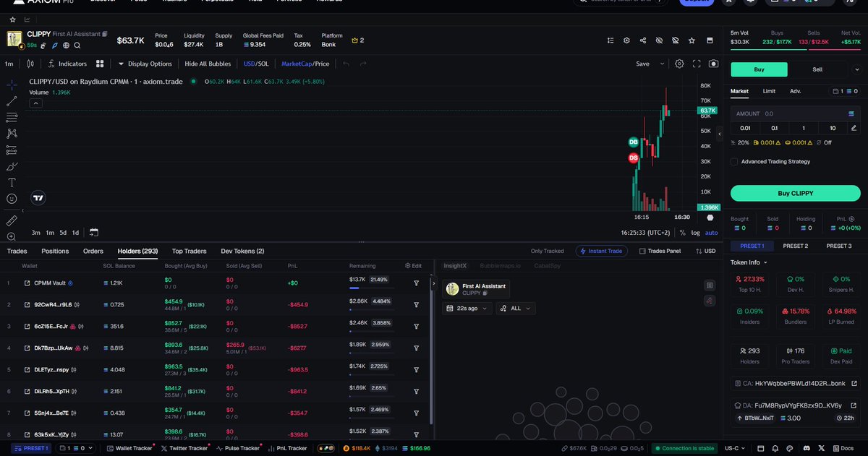This screenshot has width=868, height=456.
Task: Activate the zoom-in chart tool
Action: [12, 236]
